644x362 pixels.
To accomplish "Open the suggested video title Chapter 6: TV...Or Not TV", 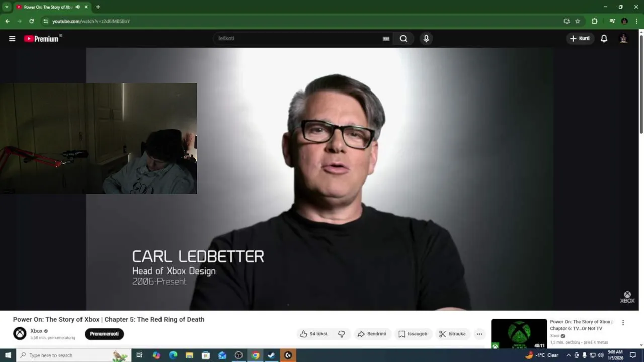I will click(x=581, y=325).
